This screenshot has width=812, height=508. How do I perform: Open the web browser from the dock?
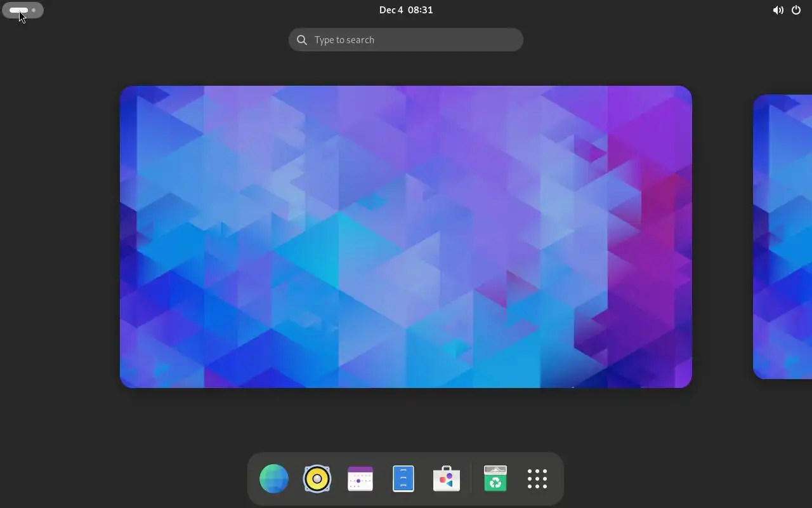pyautogui.click(x=274, y=479)
